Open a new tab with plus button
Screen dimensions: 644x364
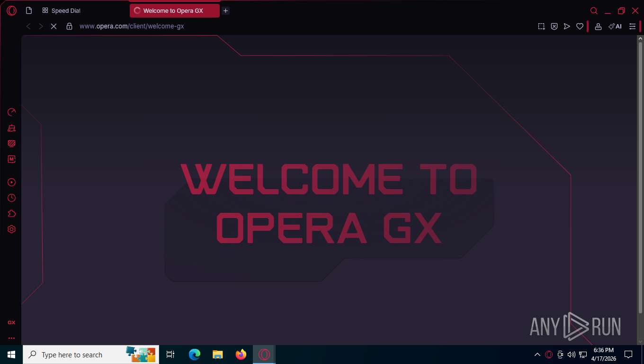226,10
